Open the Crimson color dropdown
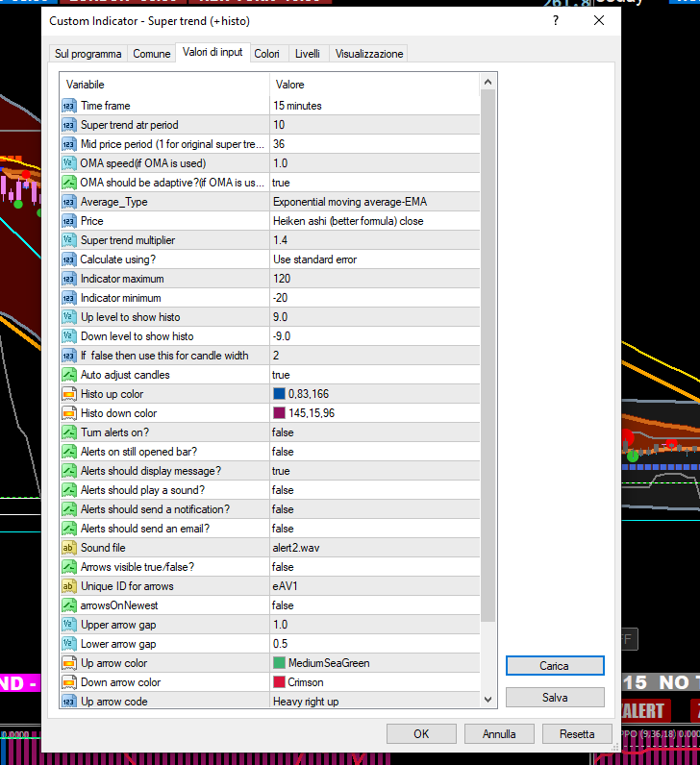Image resolution: width=700 pixels, height=765 pixels. (375, 682)
